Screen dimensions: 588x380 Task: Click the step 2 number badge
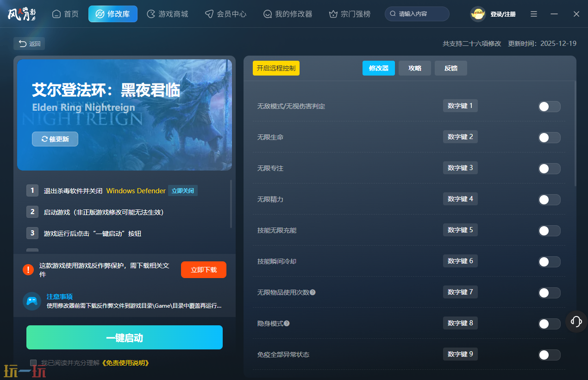[x=32, y=212]
